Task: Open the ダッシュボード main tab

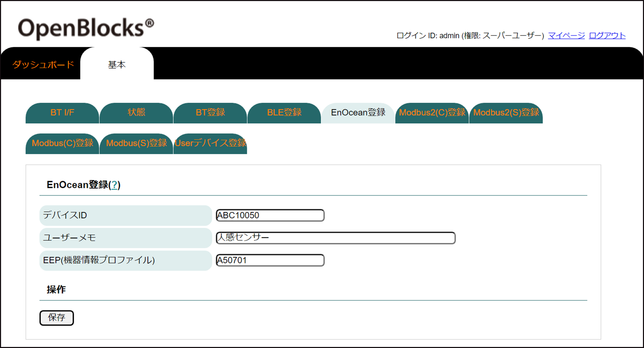Action: pos(43,64)
